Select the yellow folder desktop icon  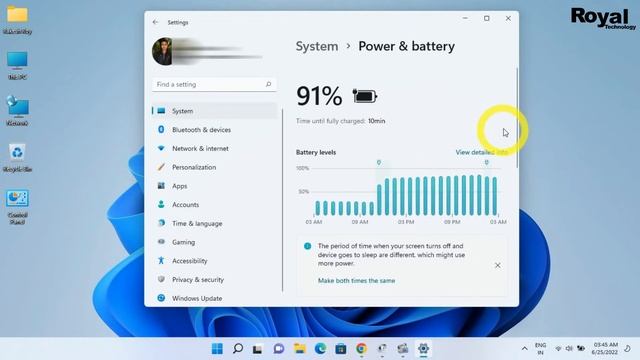pyautogui.click(x=17, y=20)
